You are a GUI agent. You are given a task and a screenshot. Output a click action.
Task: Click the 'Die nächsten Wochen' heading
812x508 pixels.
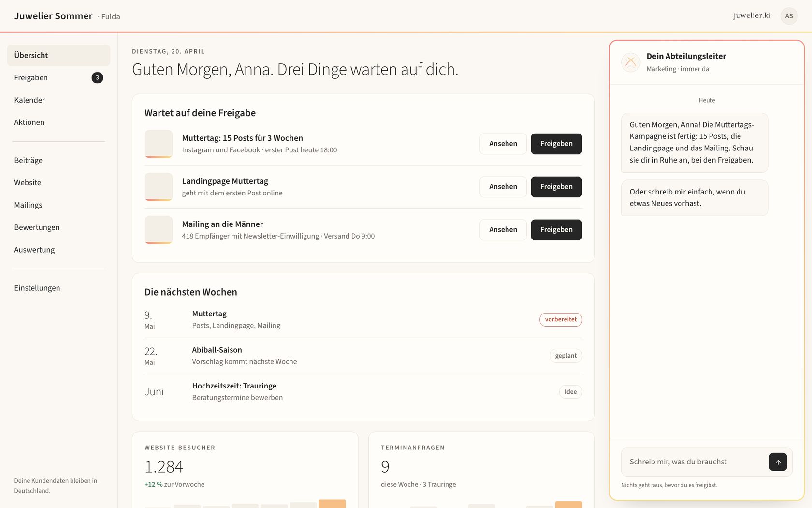coord(191,292)
